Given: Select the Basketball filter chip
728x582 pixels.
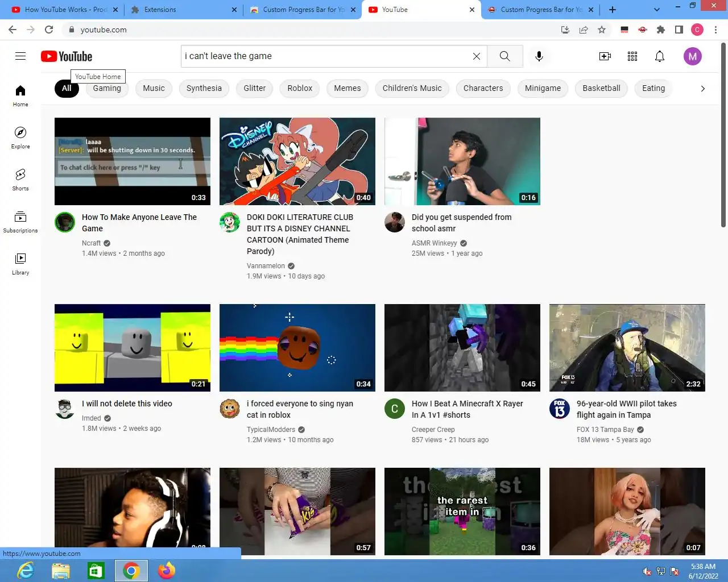Looking at the screenshot, I should pyautogui.click(x=601, y=88).
